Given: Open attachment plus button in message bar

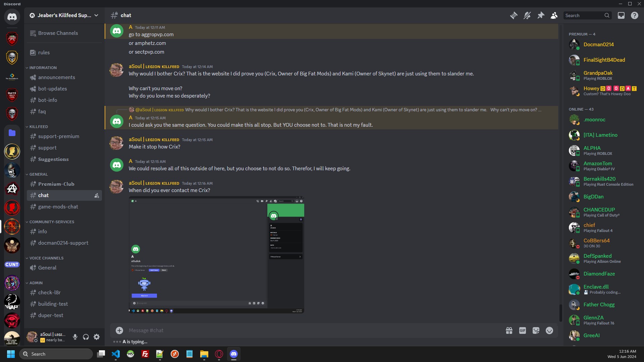Looking at the screenshot, I should (x=119, y=330).
